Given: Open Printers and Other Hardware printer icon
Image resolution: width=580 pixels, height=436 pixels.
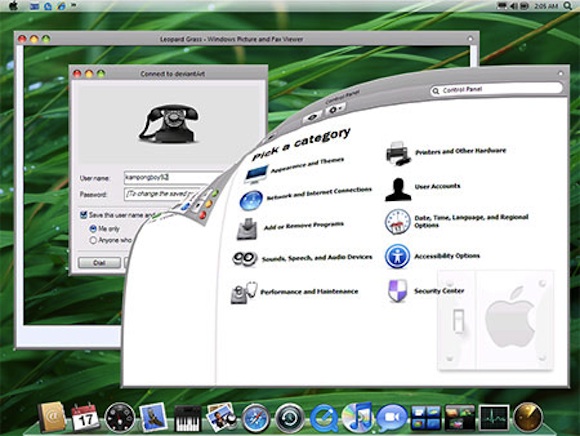Looking at the screenshot, I should point(398,153).
